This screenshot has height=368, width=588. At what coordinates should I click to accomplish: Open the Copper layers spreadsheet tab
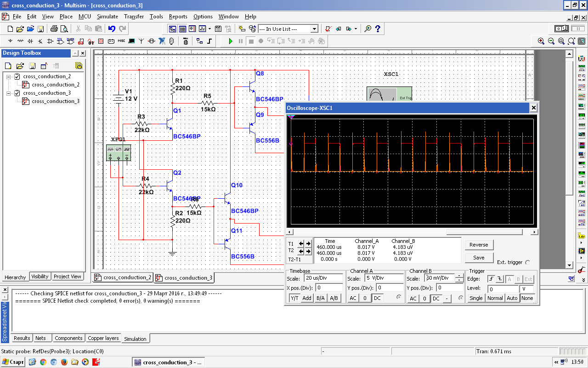(x=103, y=338)
